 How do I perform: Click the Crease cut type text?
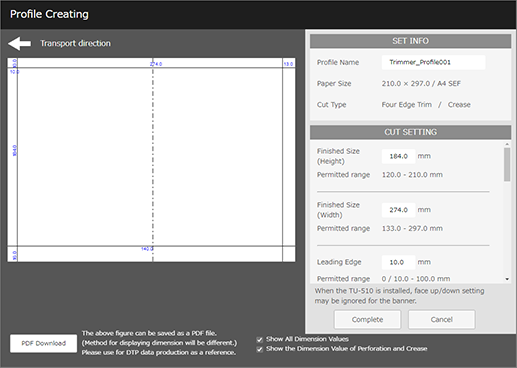[x=459, y=105]
